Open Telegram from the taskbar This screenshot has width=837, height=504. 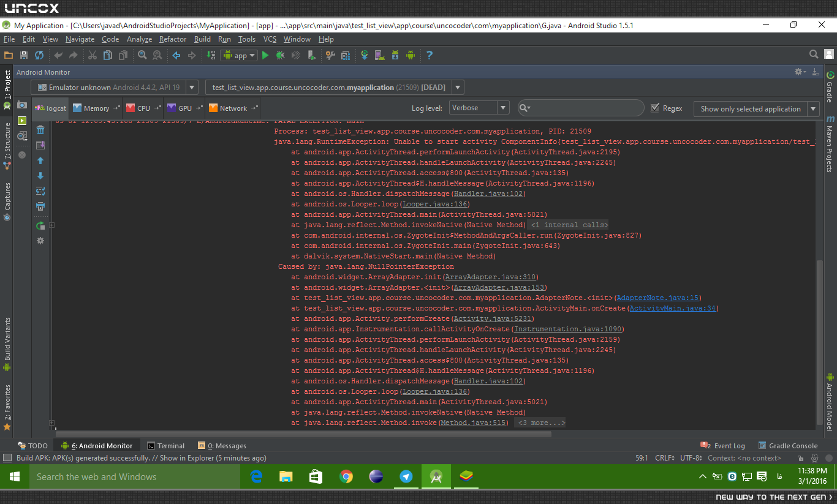406,476
